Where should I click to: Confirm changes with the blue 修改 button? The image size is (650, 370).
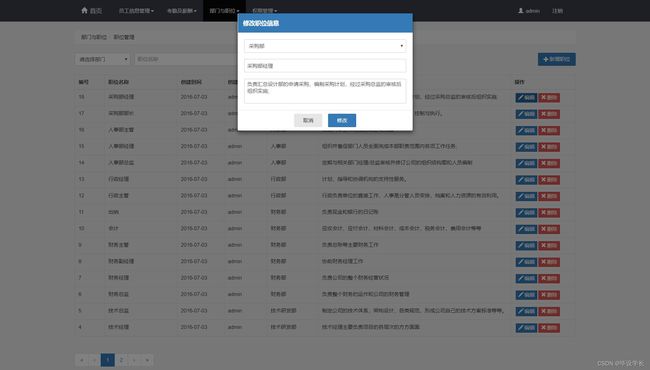[x=342, y=120]
